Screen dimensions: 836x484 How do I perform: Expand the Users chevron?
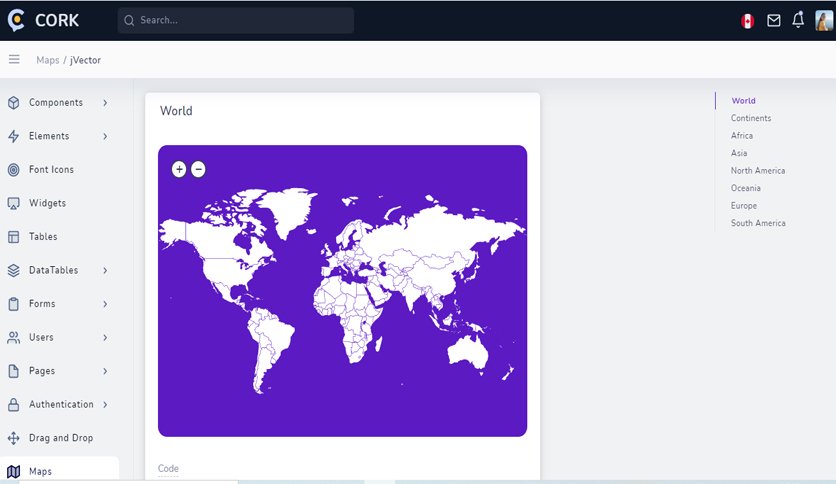pos(105,337)
